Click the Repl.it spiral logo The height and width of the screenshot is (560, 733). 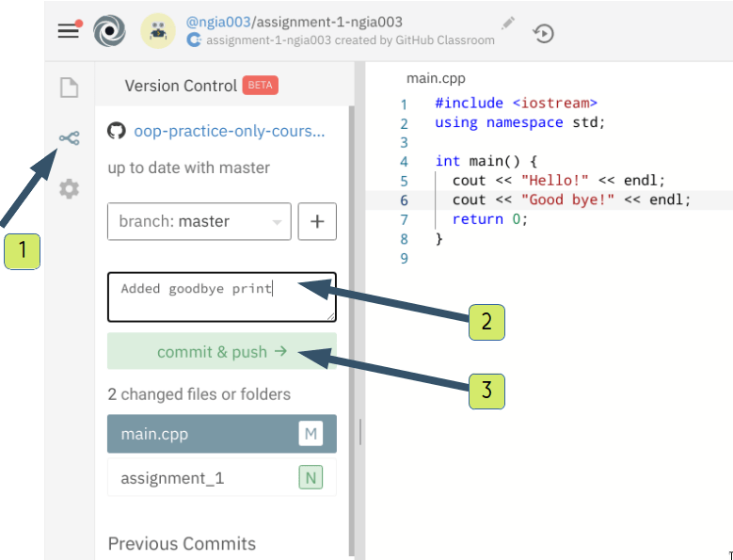pos(109,31)
